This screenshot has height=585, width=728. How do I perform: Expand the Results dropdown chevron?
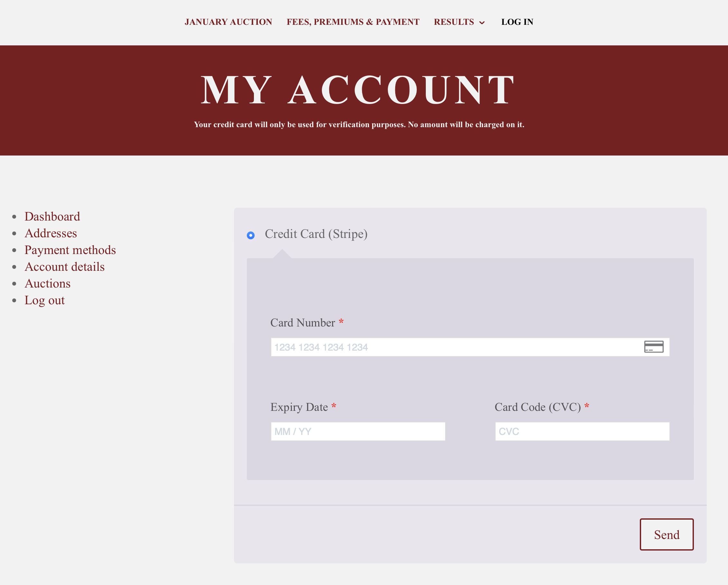point(482,23)
